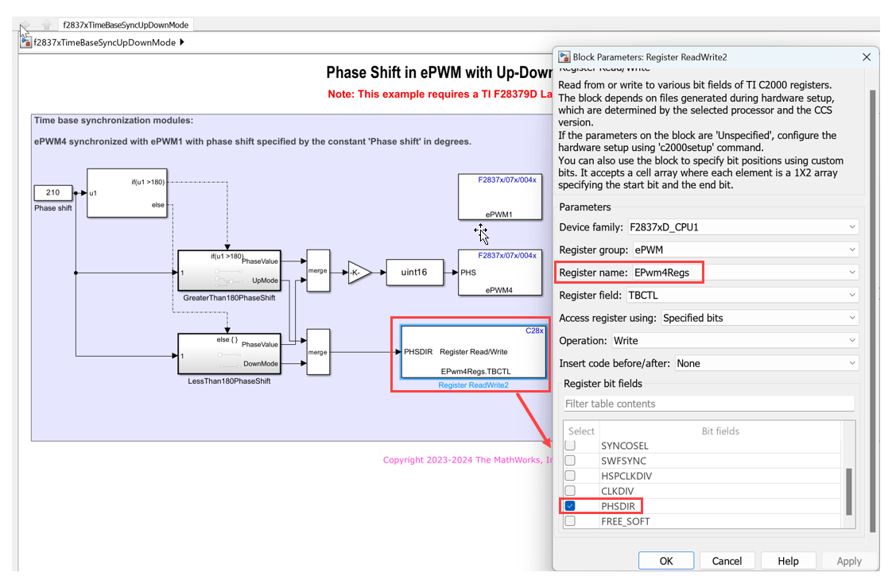Select the GreaterThan180PhaseShift subsystem block

[229, 271]
